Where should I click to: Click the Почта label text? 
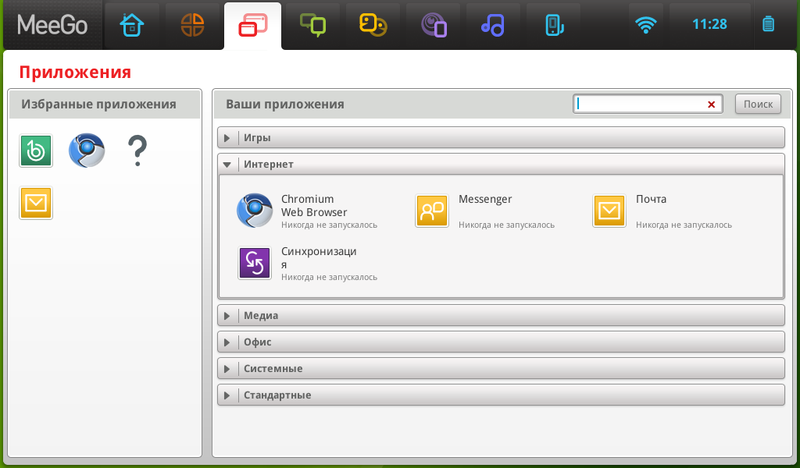pos(651,199)
